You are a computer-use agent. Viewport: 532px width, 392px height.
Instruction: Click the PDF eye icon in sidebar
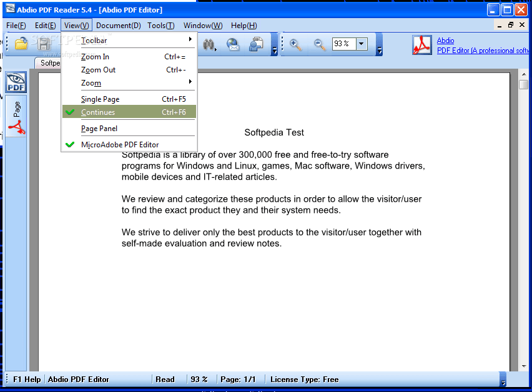click(16, 82)
